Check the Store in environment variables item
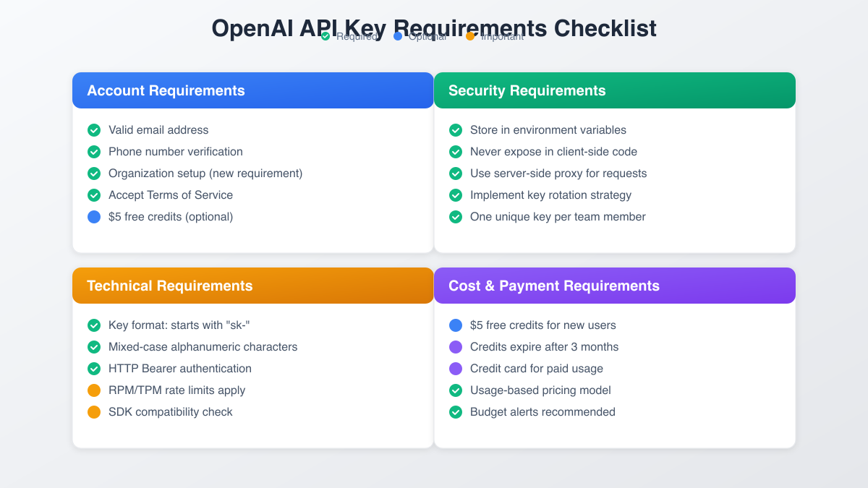868x488 pixels. (456, 130)
